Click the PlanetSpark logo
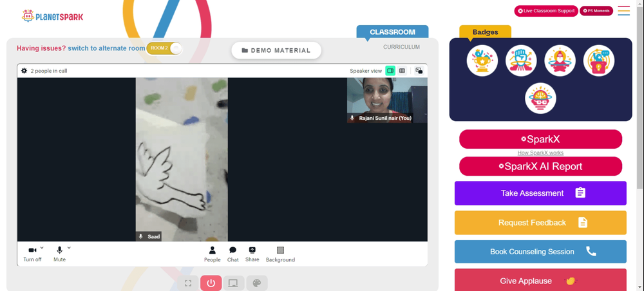 53,16
